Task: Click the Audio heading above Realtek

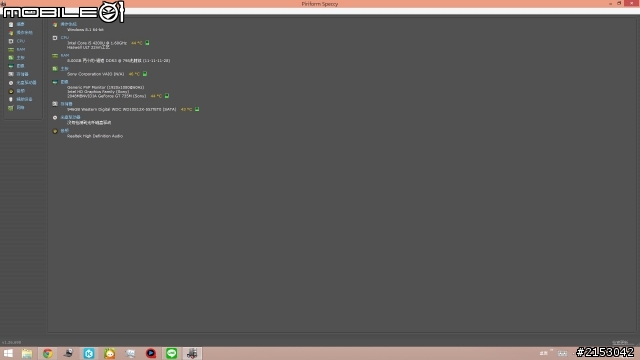Action: pos(64,131)
